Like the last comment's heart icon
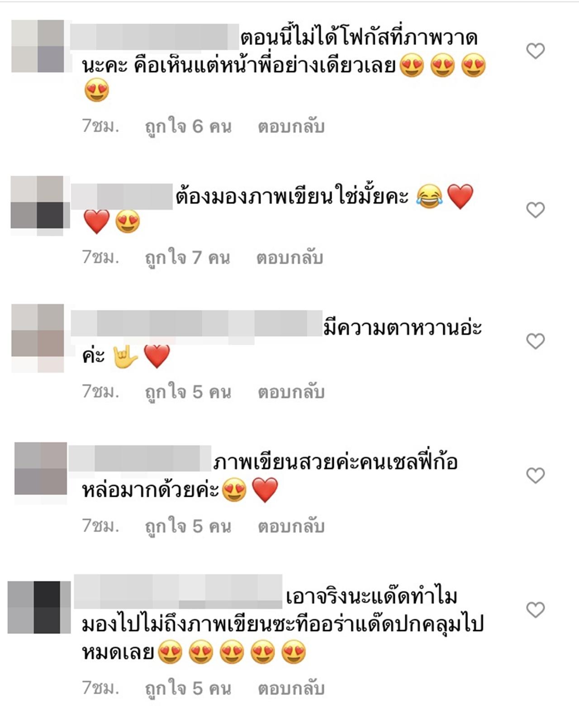Image resolution: width=579 pixels, height=728 pixels. pyautogui.click(x=536, y=610)
